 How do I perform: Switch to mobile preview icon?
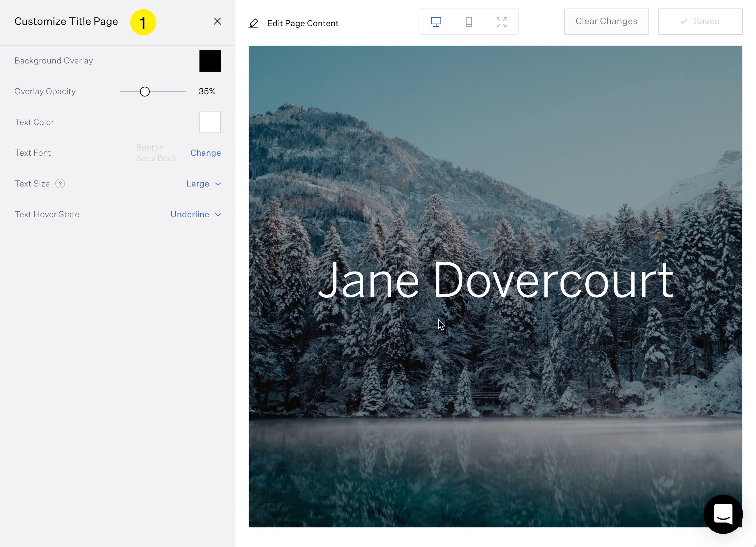(x=469, y=22)
